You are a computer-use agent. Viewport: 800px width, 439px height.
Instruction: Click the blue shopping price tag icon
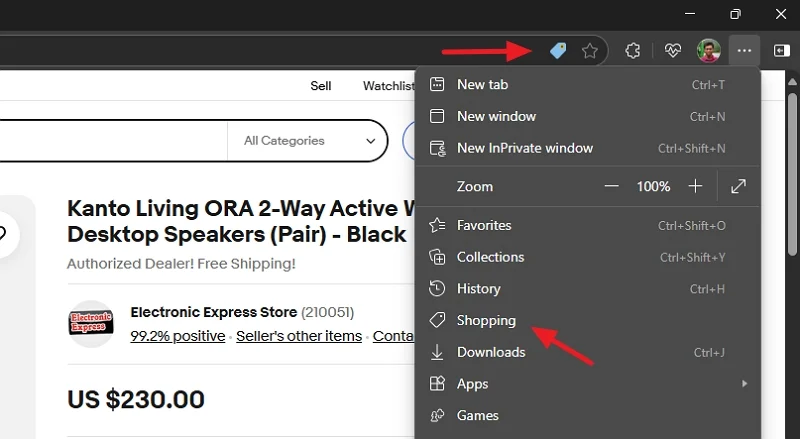point(558,51)
